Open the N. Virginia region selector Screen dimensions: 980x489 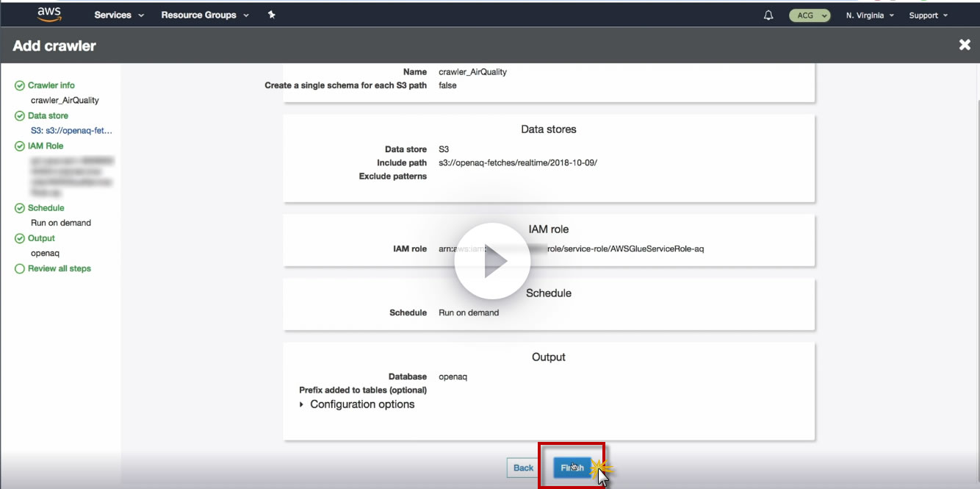(870, 15)
